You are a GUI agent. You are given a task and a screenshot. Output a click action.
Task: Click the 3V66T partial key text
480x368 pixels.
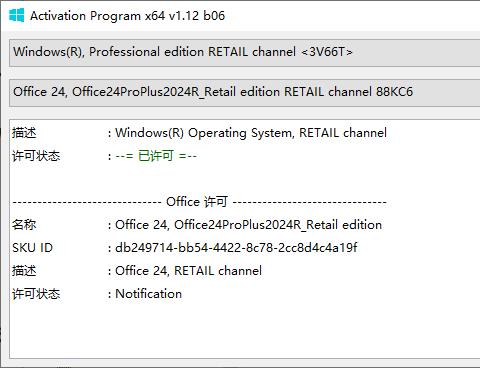(x=327, y=52)
